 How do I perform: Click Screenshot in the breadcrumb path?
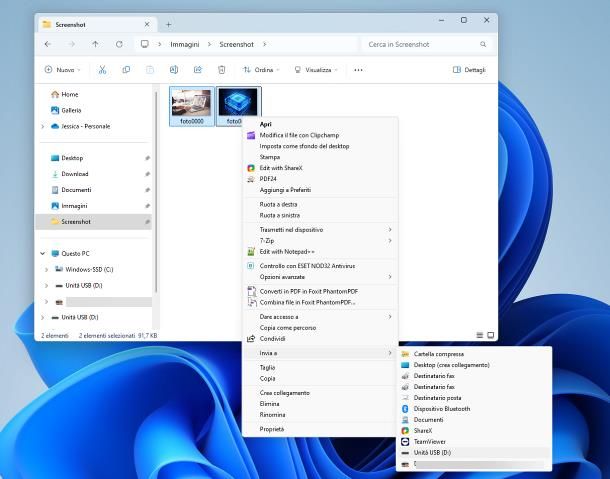coord(237,44)
